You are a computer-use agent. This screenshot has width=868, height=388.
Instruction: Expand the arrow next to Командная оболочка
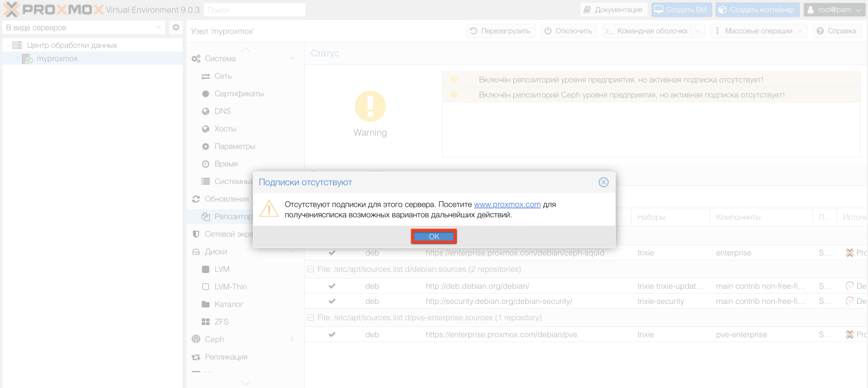(698, 31)
